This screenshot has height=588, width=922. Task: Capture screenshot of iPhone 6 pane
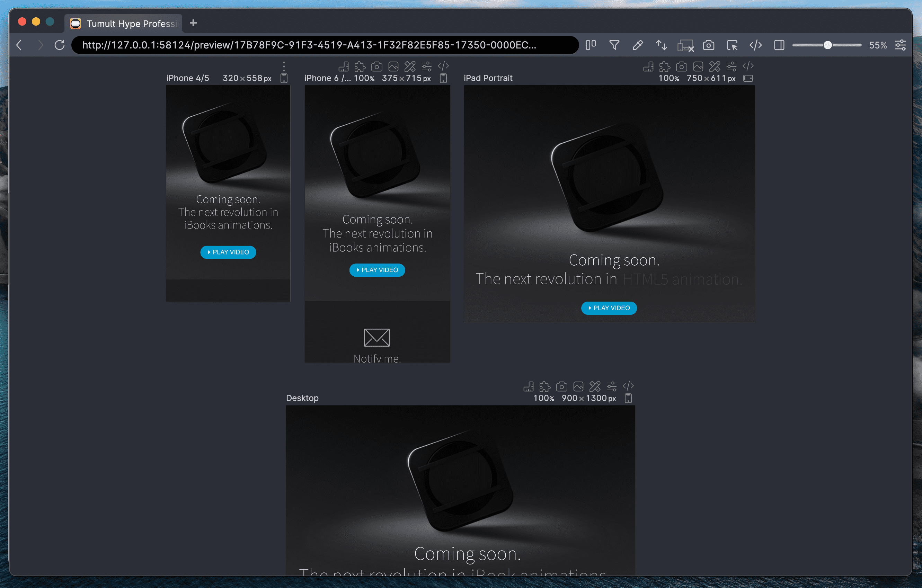click(x=377, y=66)
